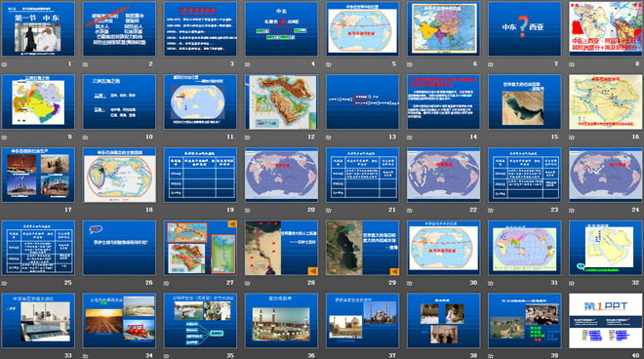Click the star icon below slide 27
The height and width of the screenshot is (359, 644).
(166, 283)
